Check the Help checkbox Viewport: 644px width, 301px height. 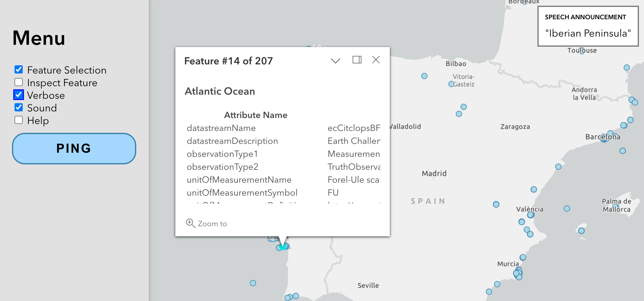click(19, 120)
